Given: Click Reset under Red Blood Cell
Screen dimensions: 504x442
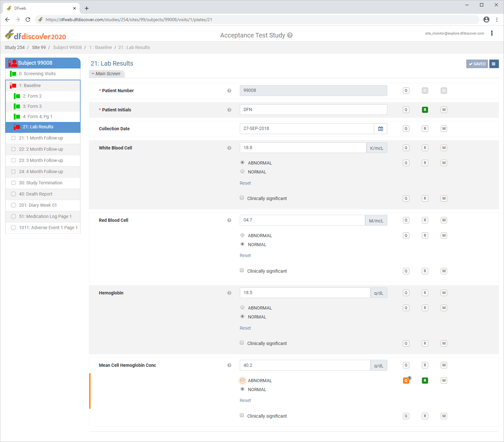Looking at the screenshot, I should (x=245, y=255).
